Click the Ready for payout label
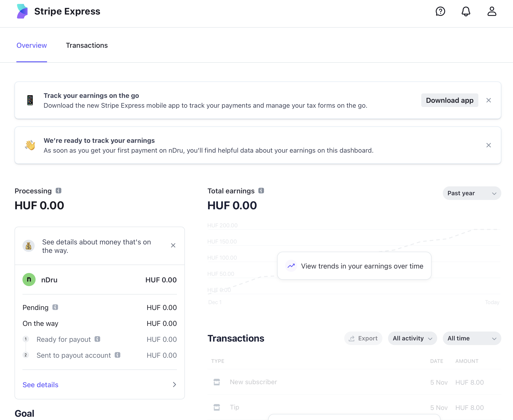The height and width of the screenshot is (420, 513). click(64, 339)
